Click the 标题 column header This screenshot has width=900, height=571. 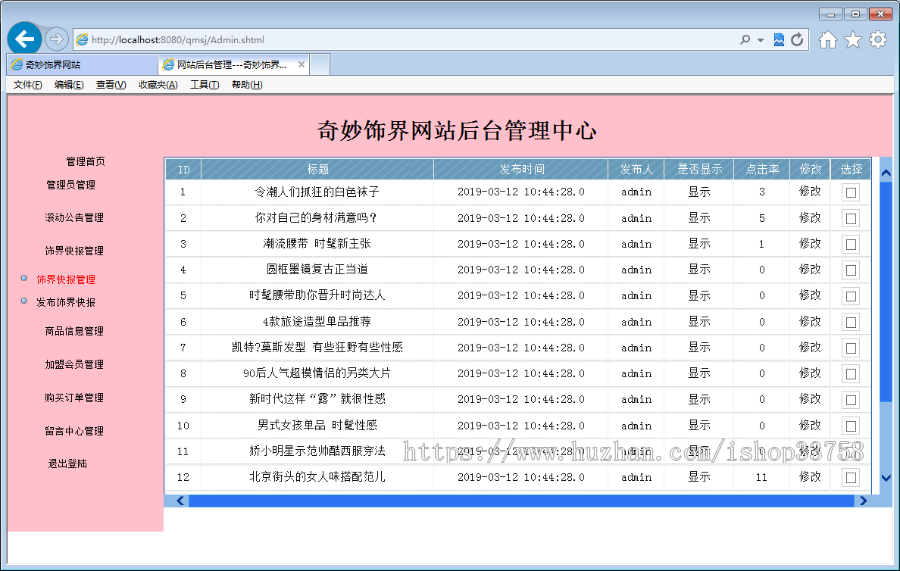click(x=317, y=169)
